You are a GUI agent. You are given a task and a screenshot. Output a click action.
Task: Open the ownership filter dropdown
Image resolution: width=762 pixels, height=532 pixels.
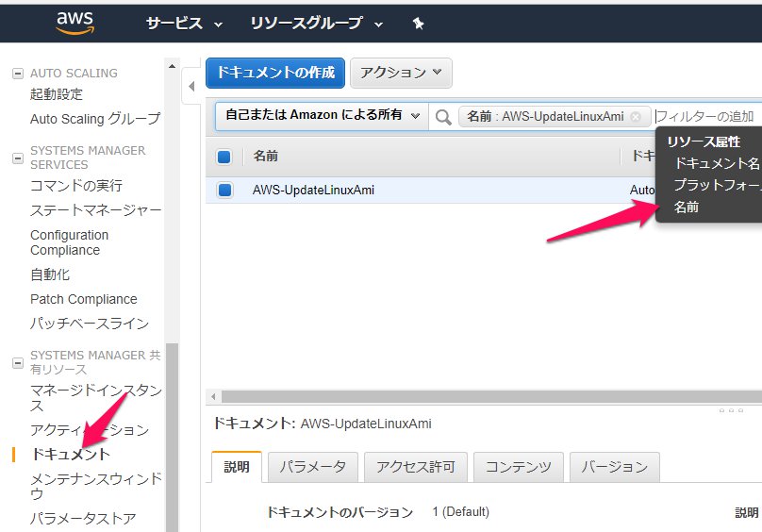(322, 116)
